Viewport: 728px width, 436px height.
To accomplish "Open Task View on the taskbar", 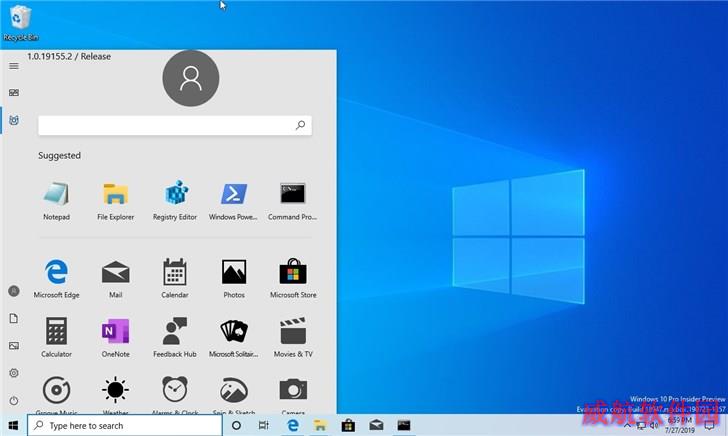I will tap(264, 425).
